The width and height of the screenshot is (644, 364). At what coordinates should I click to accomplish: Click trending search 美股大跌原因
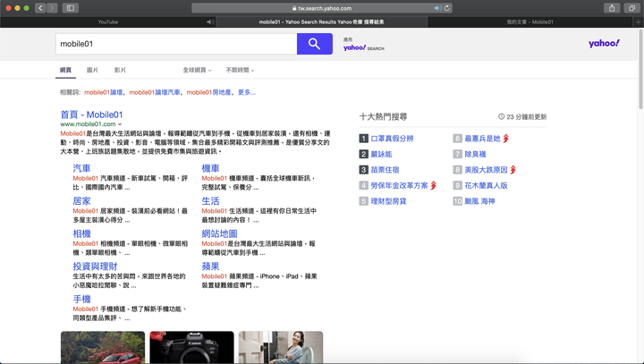pos(486,170)
